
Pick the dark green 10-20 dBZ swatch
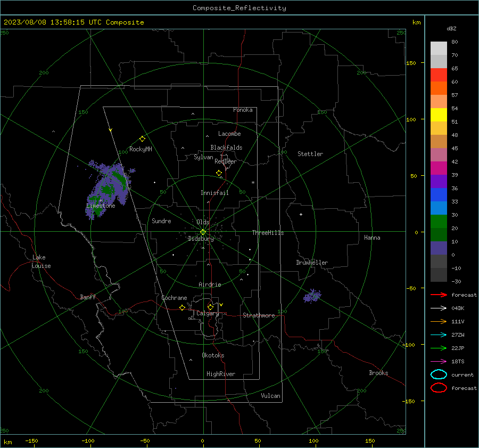[x=439, y=235]
